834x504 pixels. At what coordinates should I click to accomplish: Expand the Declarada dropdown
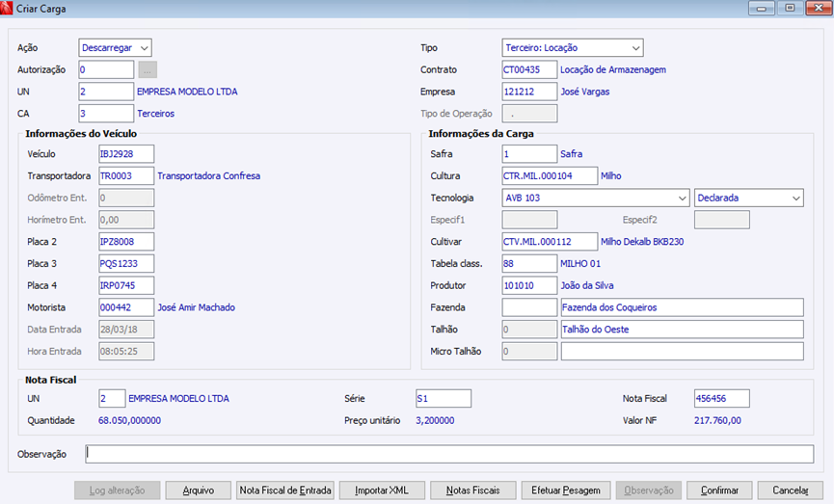[748, 198]
